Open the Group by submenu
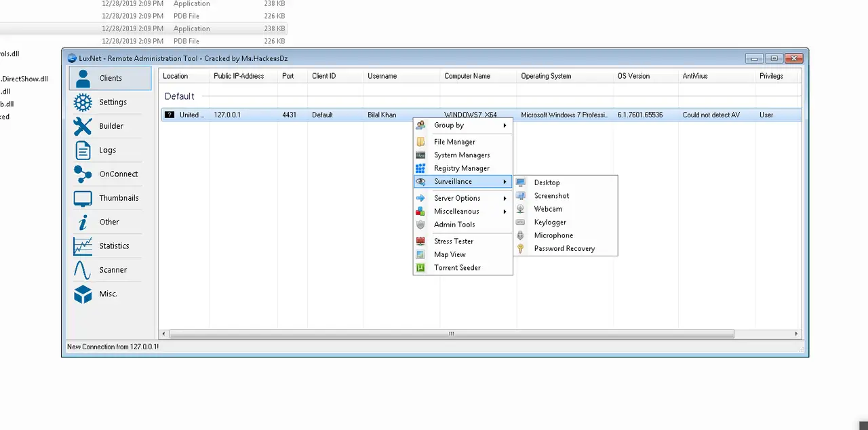This screenshot has height=430, width=868. (448, 125)
